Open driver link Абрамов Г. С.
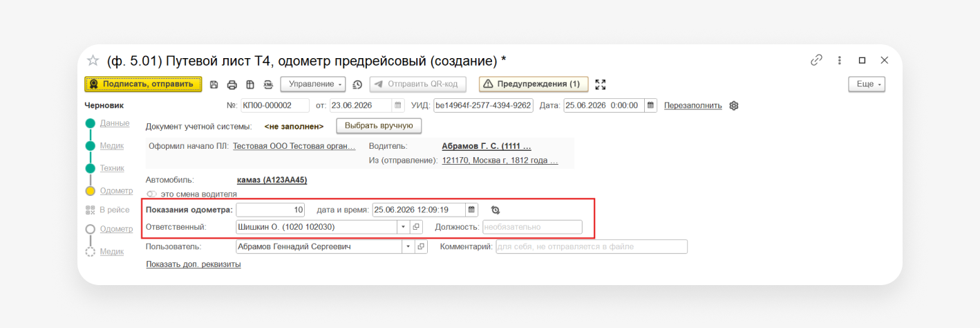 487,147
